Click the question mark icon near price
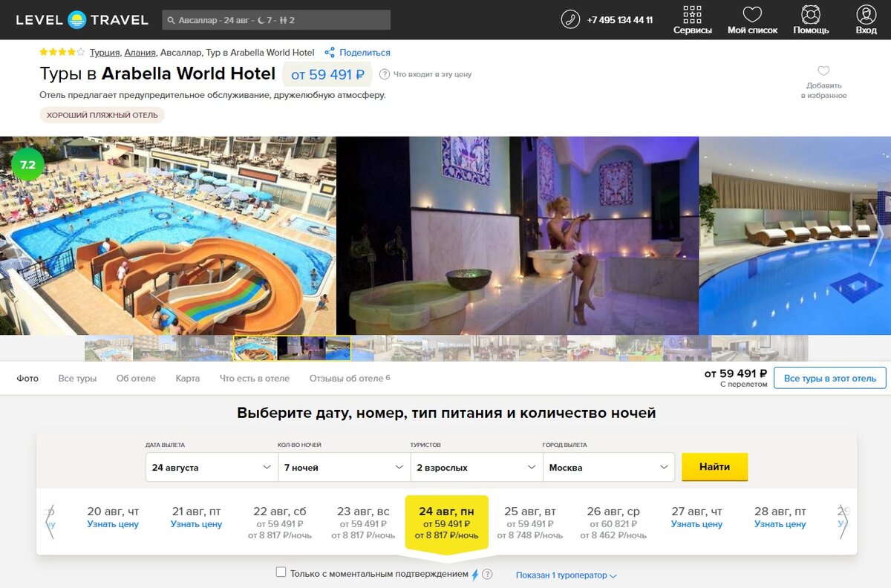Viewport: 891px width, 588px height. (385, 74)
